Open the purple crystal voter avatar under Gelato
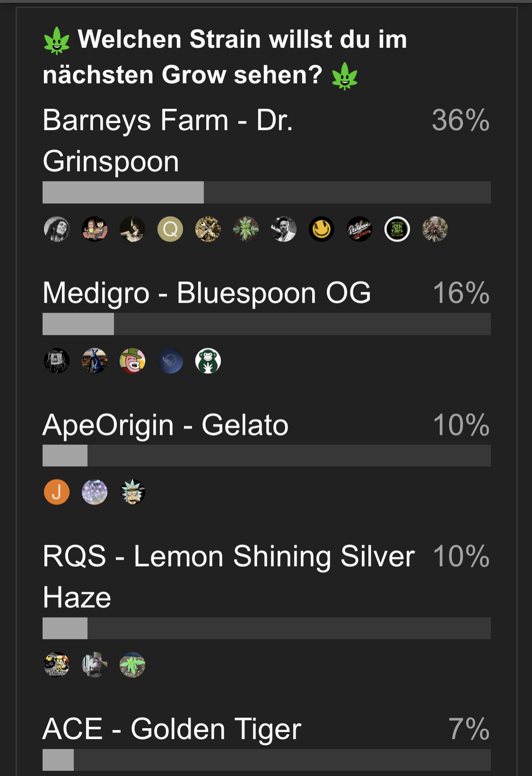Image resolution: width=532 pixels, height=776 pixels. [x=95, y=492]
